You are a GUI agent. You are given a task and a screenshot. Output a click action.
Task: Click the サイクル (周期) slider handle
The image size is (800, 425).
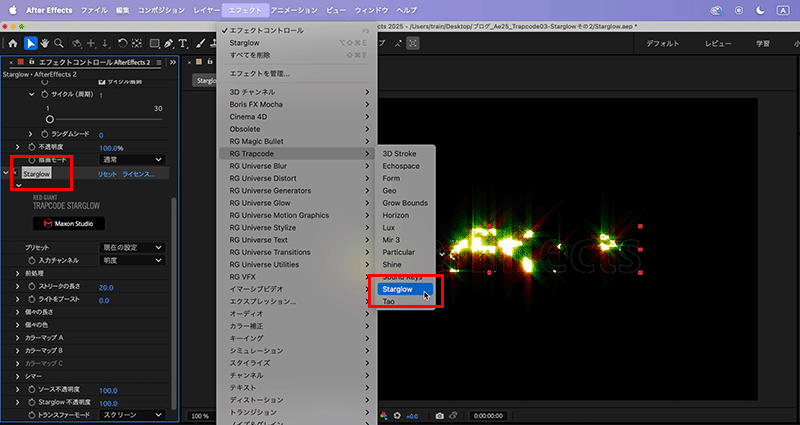point(49,119)
